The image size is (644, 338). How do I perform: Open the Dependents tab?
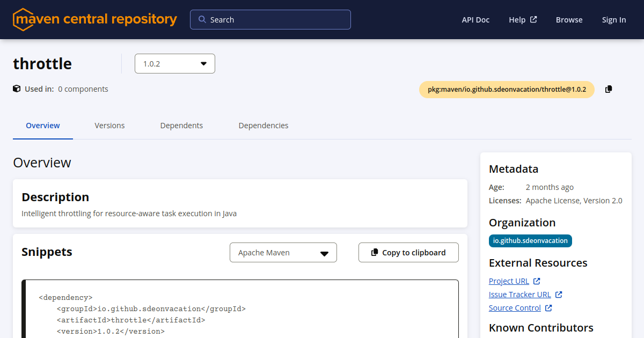(181, 126)
